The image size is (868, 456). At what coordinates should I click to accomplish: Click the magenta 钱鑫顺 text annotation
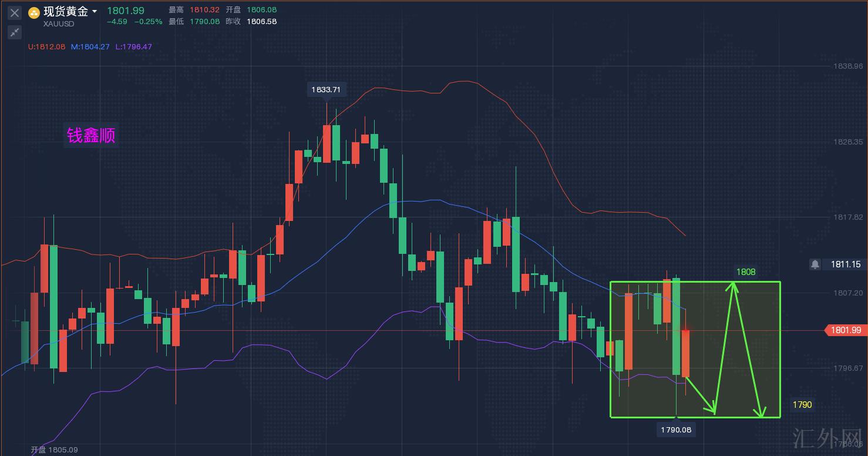(x=91, y=136)
